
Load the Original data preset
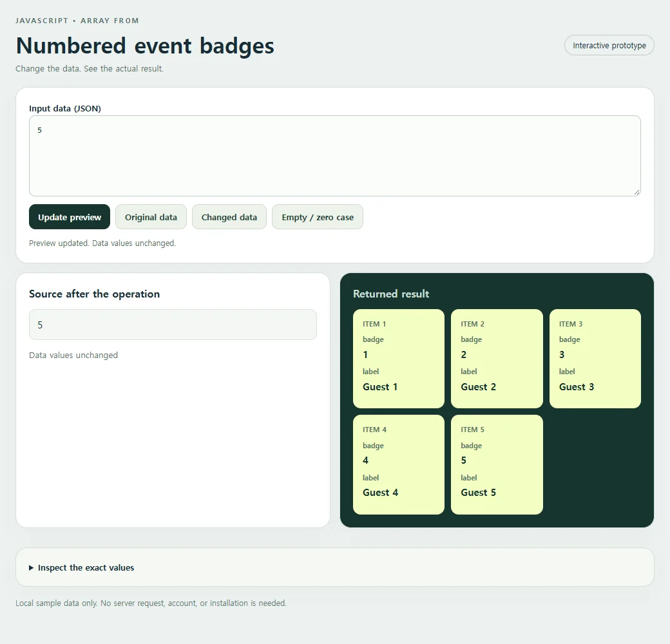pyautogui.click(x=151, y=217)
